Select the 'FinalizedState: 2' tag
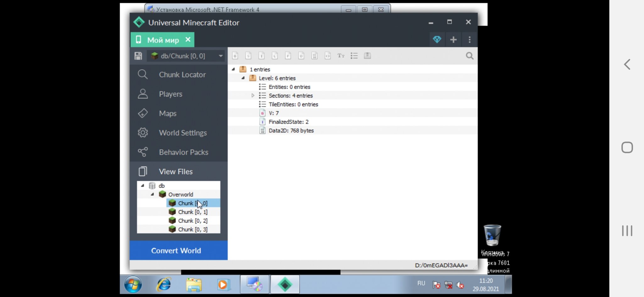 (x=353, y=122)
